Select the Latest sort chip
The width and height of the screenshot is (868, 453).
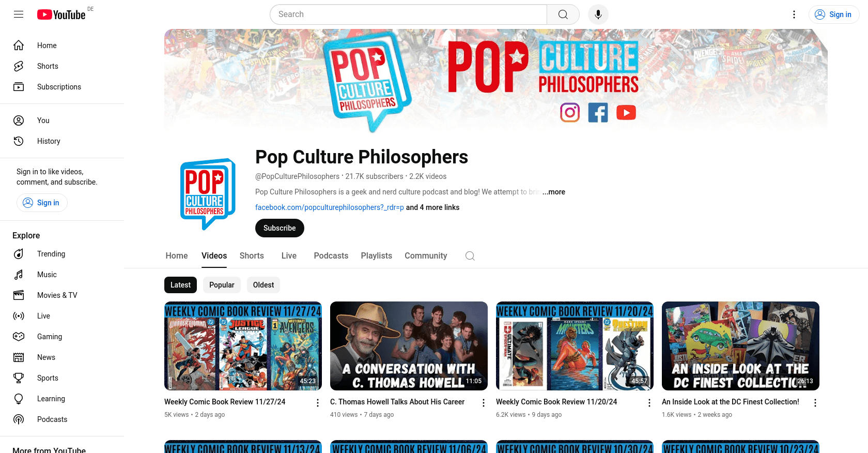tap(180, 285)
